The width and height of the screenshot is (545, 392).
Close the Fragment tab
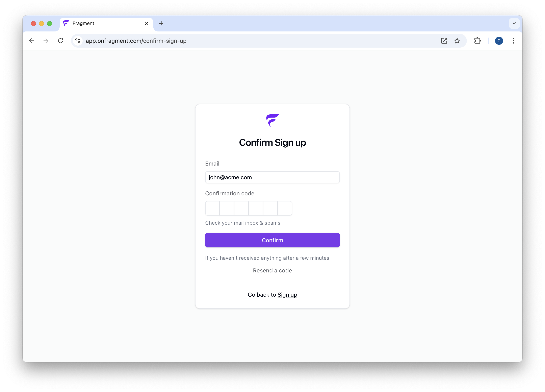coord(147,23)
